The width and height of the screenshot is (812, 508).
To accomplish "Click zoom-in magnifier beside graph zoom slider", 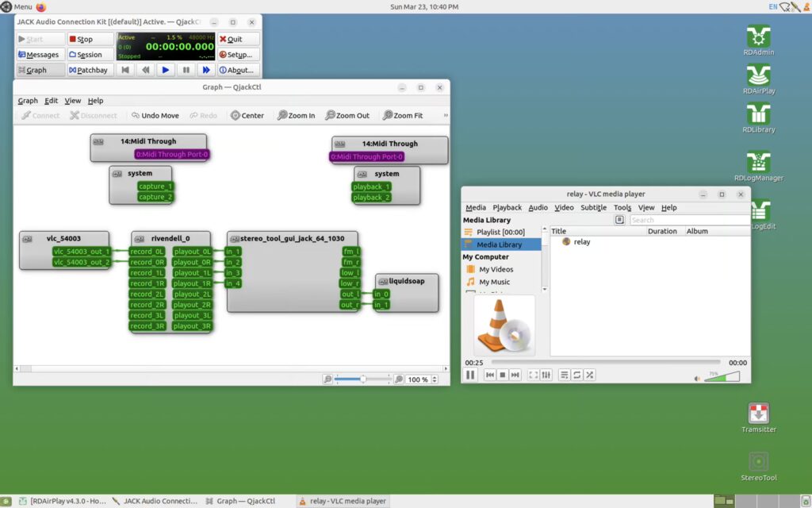I will click(x=399, y=379).
